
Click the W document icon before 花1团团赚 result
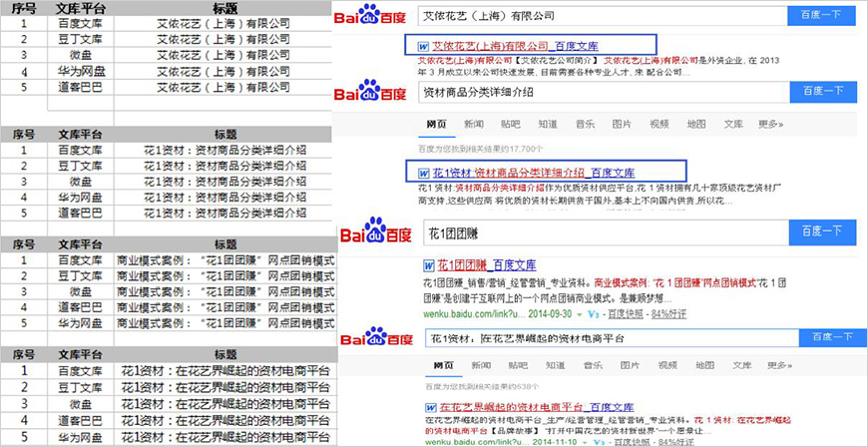click(429, 265)
